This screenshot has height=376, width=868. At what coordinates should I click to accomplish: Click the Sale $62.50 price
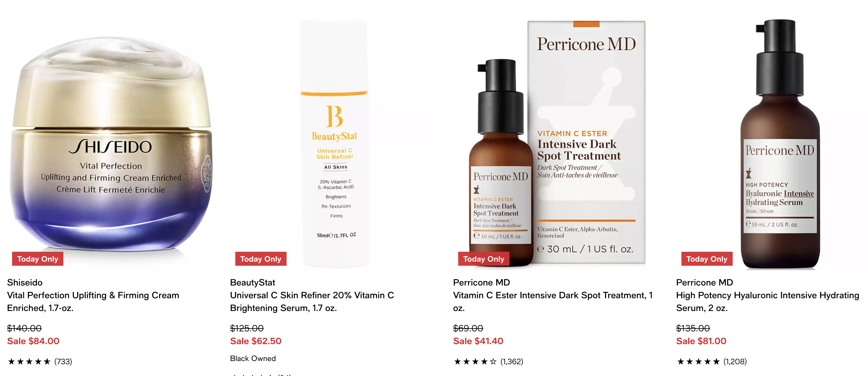pos(256,341)
